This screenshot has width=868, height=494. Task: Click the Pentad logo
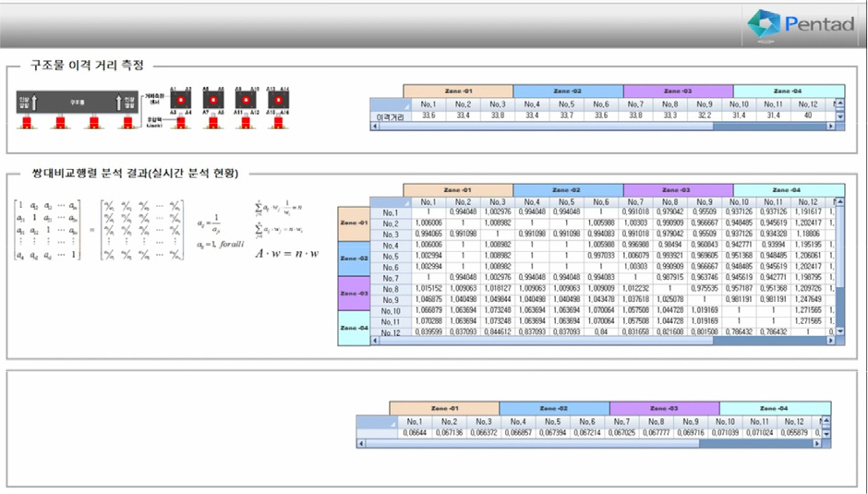point(801,24)
